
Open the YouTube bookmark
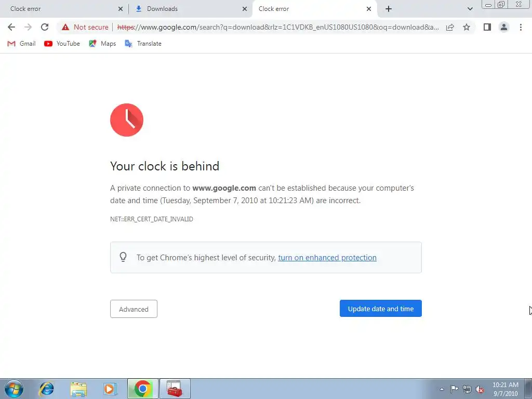(x=62, y=44)
